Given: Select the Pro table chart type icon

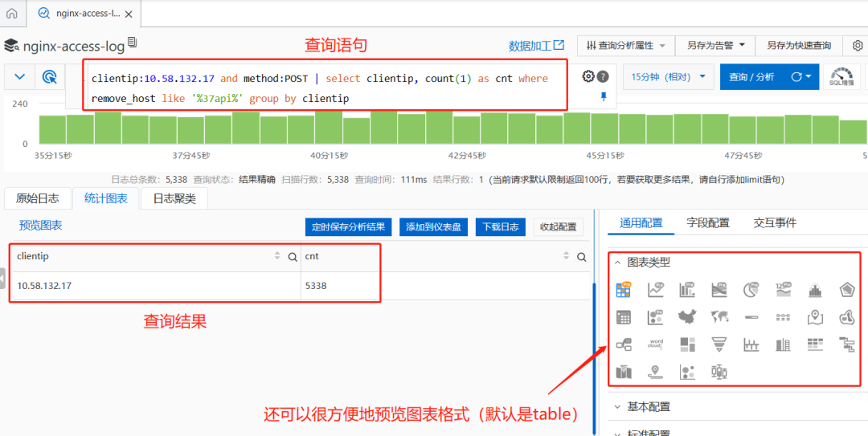Looking at the screenshot, I should click(624, 288).
